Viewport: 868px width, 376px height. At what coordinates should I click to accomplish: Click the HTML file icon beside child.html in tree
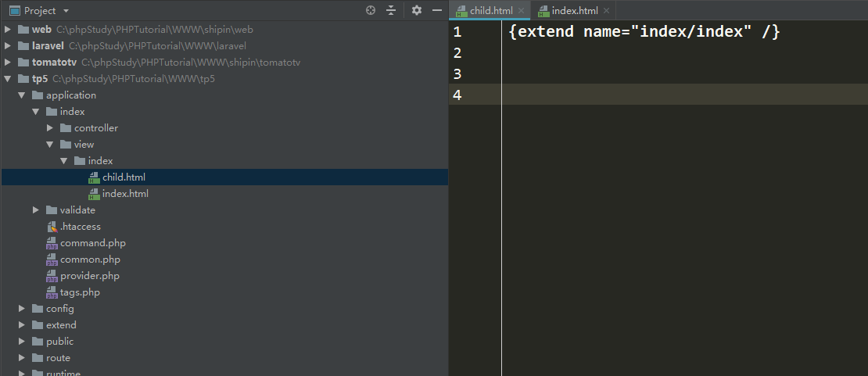pyautogui.click(x=94, y=177)
